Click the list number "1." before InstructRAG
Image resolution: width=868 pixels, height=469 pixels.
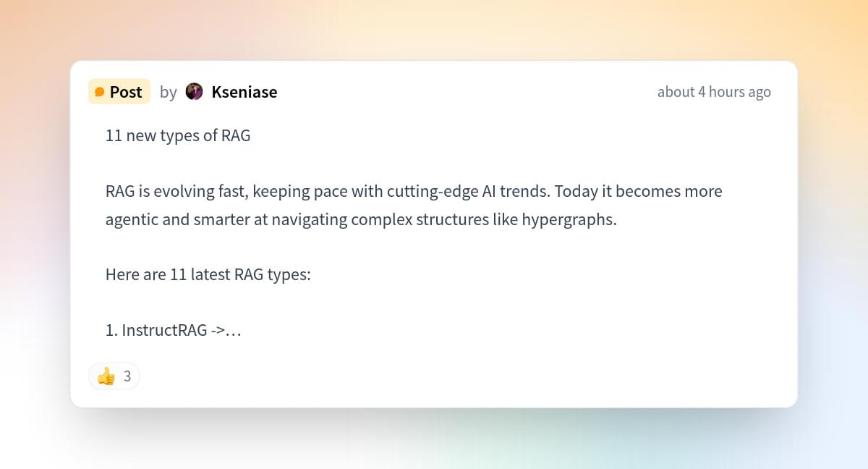pyautogui.click(x=111, y=331)
